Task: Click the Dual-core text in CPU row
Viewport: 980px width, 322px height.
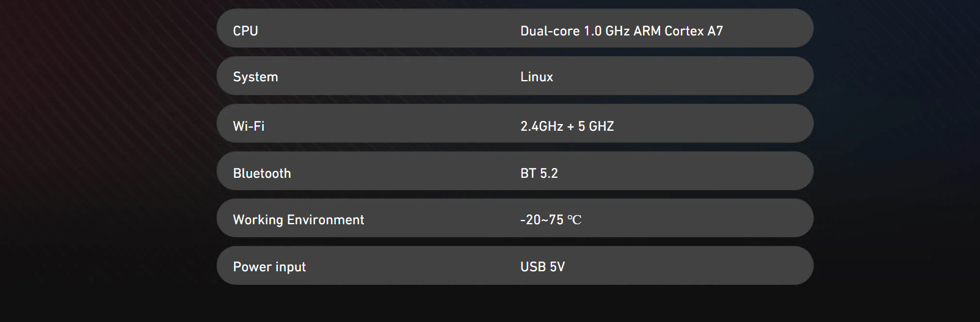Action: pyautogui.click(x=550, y=31)
